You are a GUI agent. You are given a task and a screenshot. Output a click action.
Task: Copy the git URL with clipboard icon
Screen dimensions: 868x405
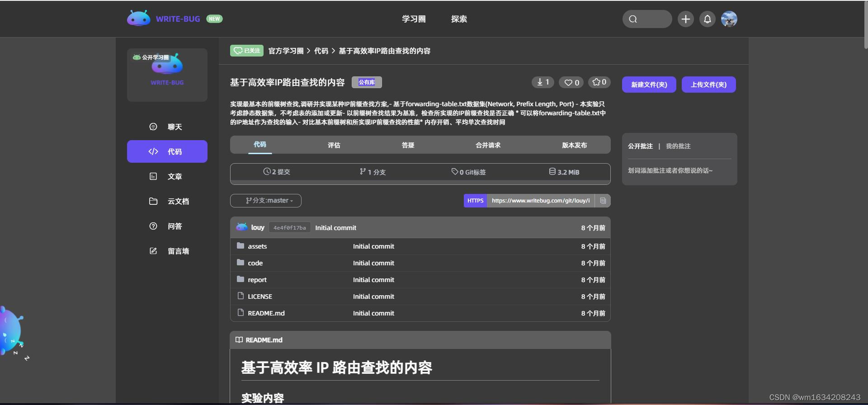point(603,201)
